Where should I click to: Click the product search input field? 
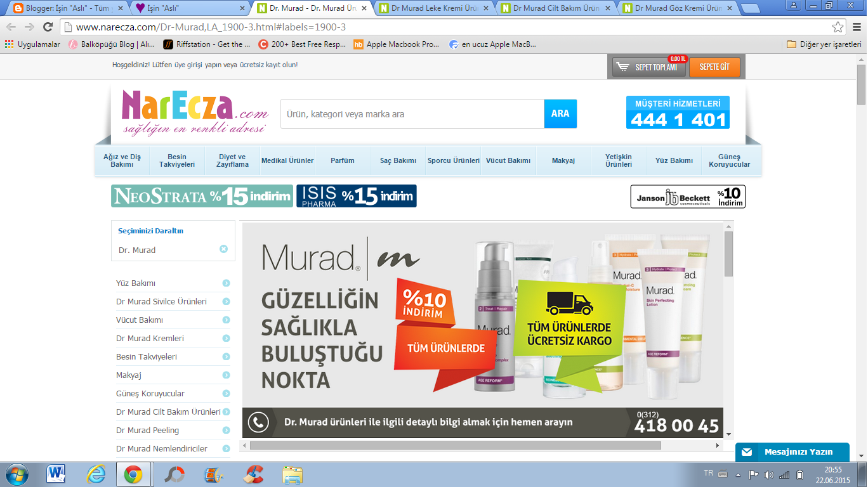tap(412, 114)
